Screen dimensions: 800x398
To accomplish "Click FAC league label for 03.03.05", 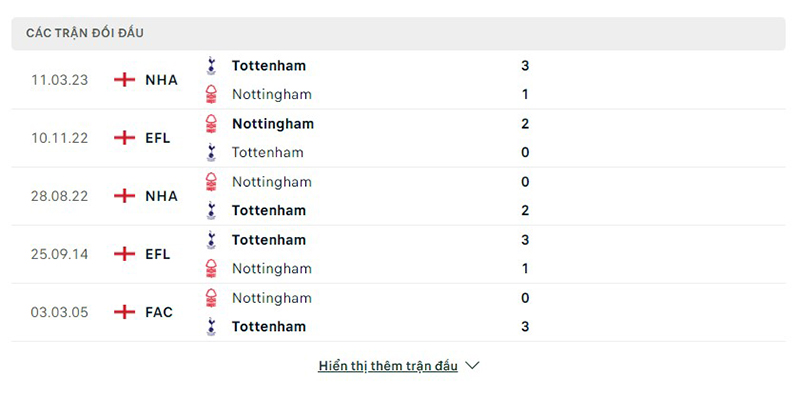I will pos(159,312).
